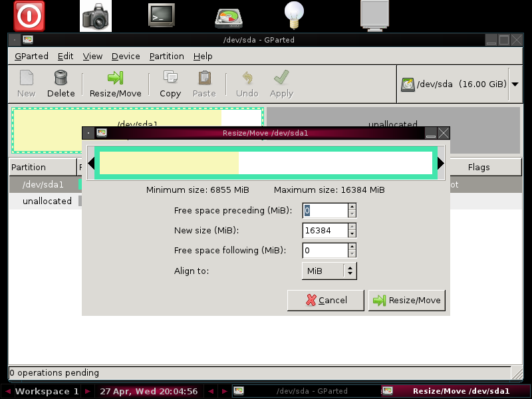This screenshot has width=532, height=399.
Task: Click the left black arrow handle of the partition bar
Action: [91, 163]
